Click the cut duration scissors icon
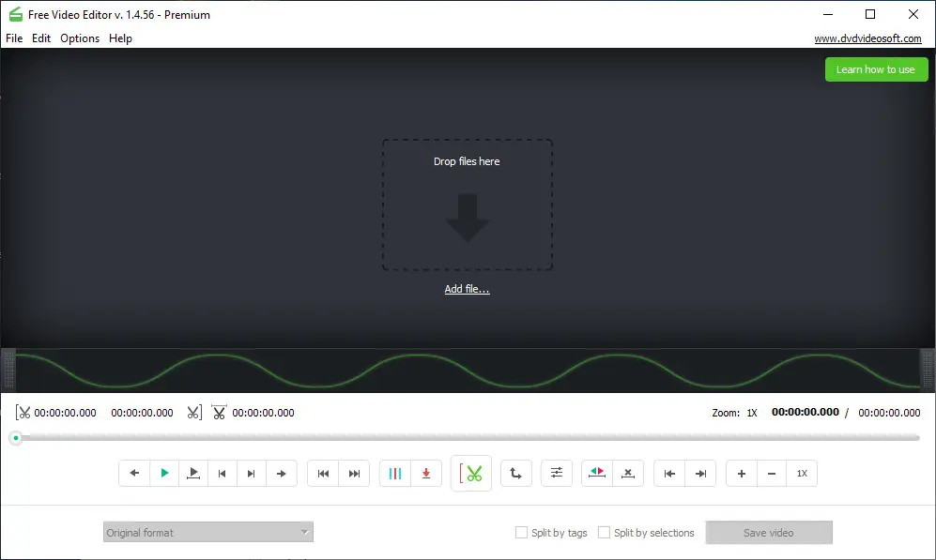The height and width of the screenshot is (560, 936). click(219, 413)
